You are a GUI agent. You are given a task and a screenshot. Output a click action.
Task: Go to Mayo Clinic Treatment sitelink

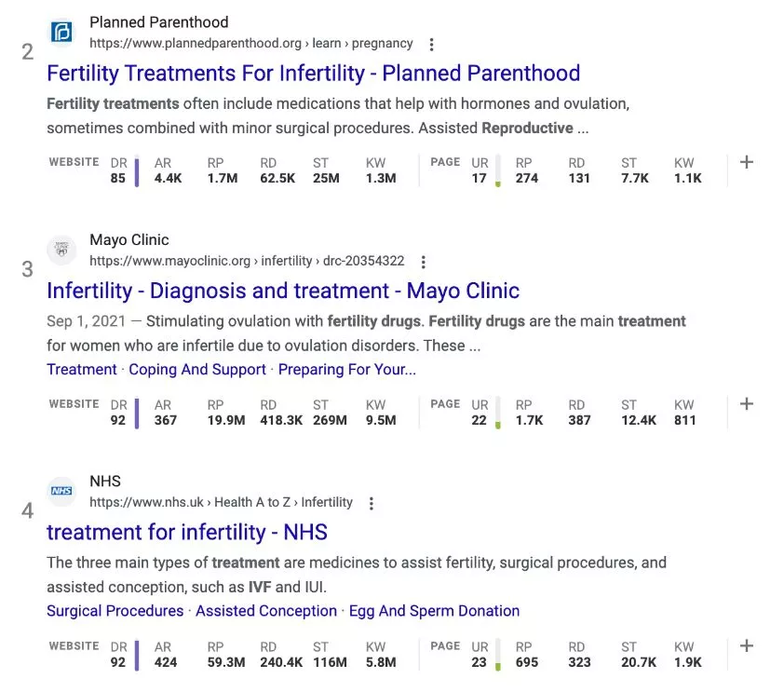[x=82, y=370]
